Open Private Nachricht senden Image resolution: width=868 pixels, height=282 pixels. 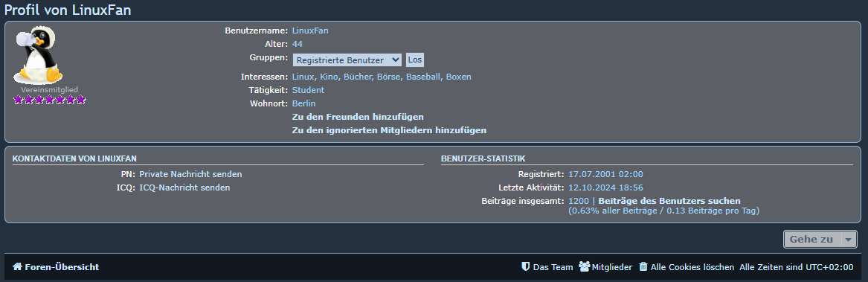(x=190, y=174)
